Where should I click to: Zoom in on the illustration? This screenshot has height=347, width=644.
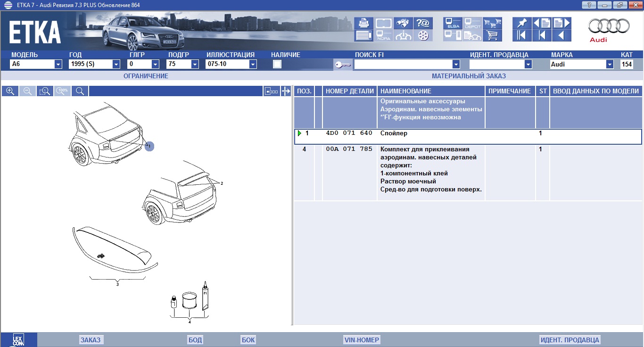tap(10, 91)
